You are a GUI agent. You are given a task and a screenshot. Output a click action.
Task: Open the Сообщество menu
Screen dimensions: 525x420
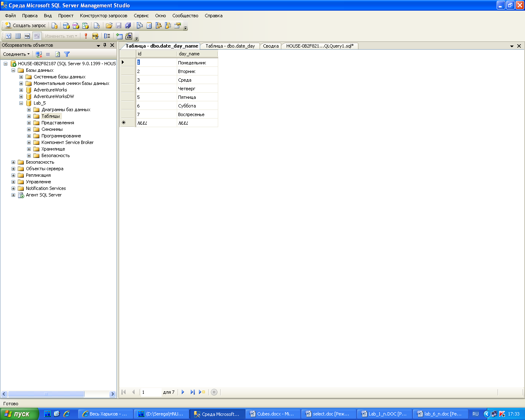click(x=185, y=16)
